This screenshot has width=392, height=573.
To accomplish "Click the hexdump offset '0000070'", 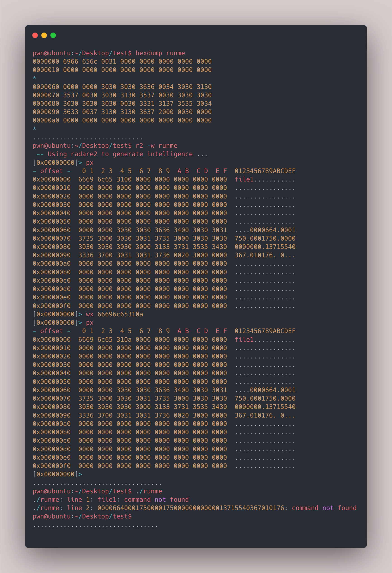I will tap(46, 95).
